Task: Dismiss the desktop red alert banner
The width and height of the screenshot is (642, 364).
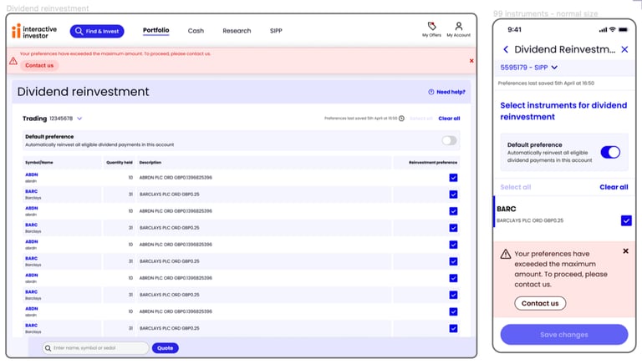Action: click(471, 61)
